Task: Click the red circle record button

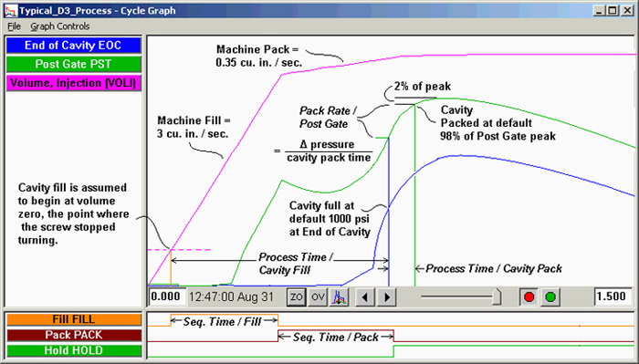Action: click(x=529, y=296)
